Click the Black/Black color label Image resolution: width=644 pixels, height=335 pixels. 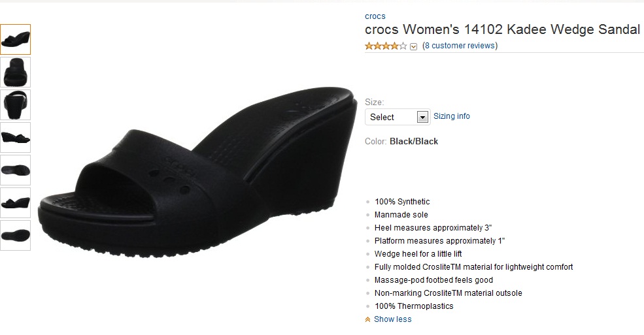point(414,141)
